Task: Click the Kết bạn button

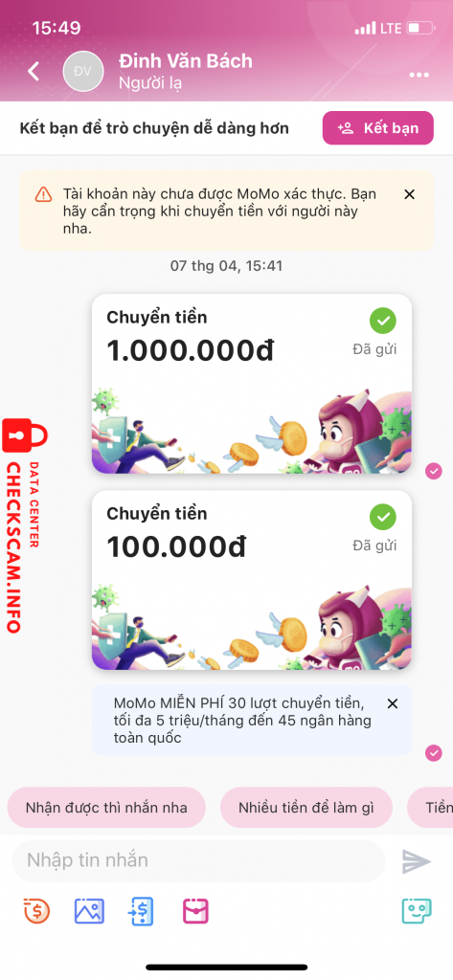Action: click(x=378, y=128)
